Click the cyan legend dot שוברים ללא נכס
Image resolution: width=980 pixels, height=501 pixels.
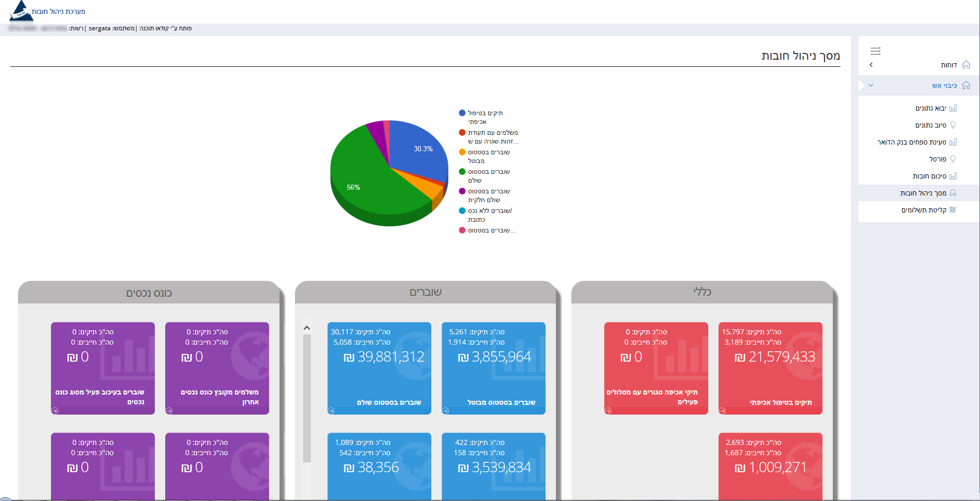point(462,211)
